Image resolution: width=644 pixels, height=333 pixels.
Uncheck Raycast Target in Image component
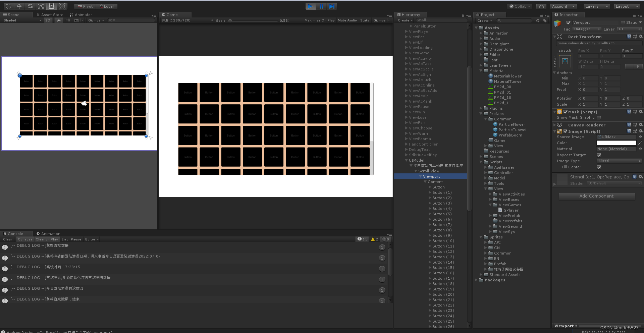pyautogui.click(x=599, y=155)
